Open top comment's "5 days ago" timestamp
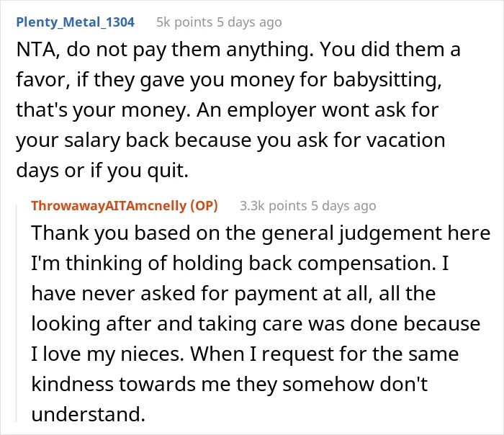The width and height of the screenshot is (504, 435). pos(249,22)
